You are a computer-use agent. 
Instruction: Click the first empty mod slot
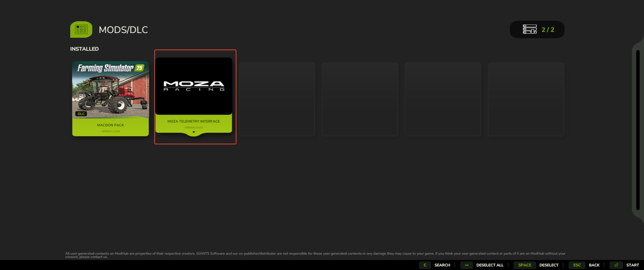(x=277, y=99)
